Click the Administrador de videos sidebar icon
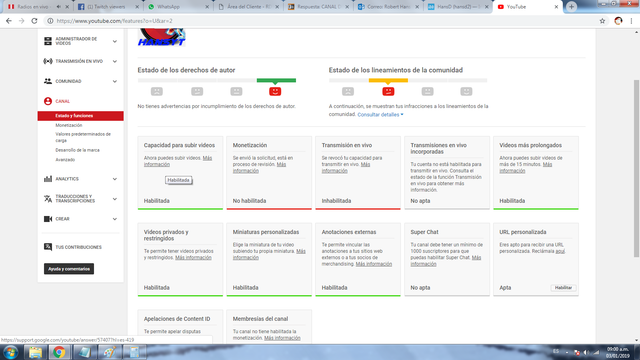The width and height of the screenshot is (640, 360). pos(48,41)
